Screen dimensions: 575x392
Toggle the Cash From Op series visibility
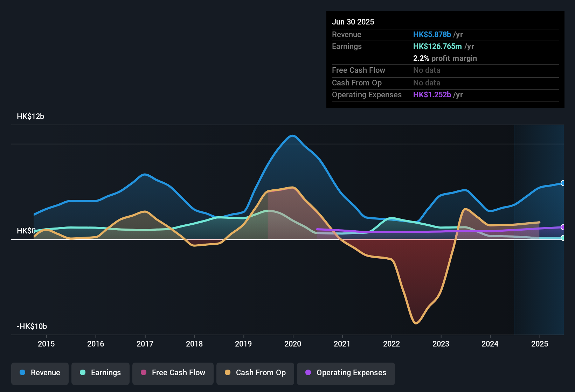pyautogui.click(x=255, y=373)
